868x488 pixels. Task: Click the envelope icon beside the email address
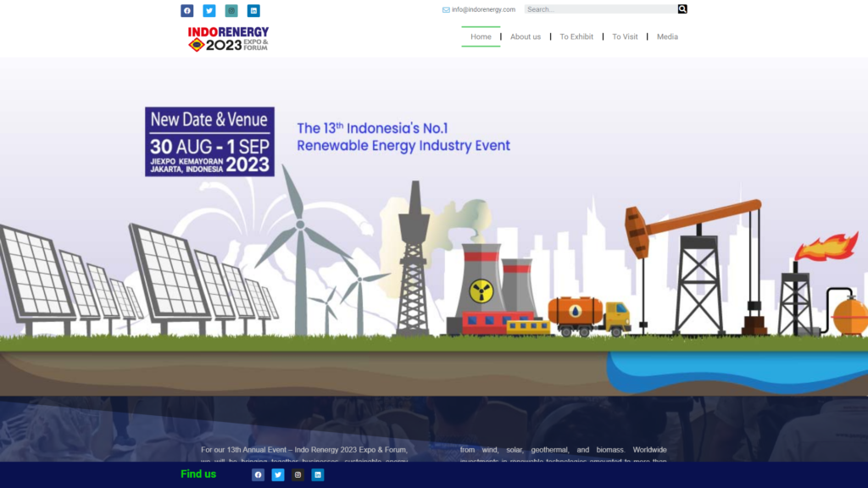coord(446,9)
